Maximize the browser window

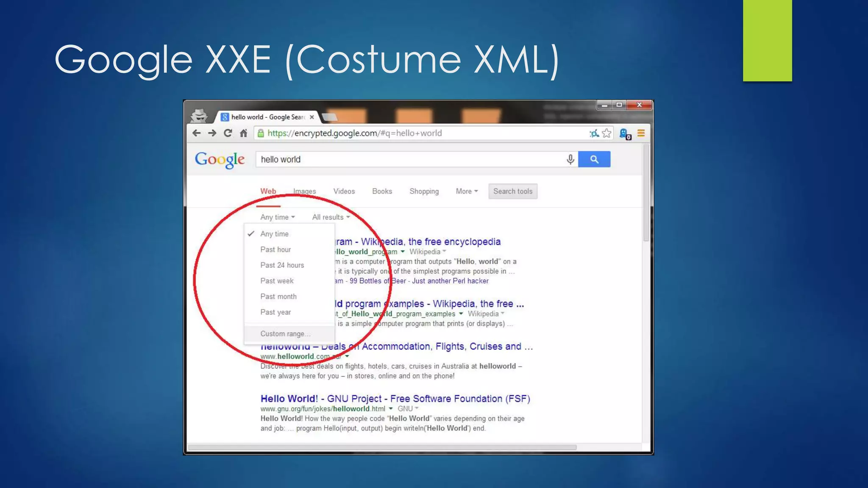point(619,105)
